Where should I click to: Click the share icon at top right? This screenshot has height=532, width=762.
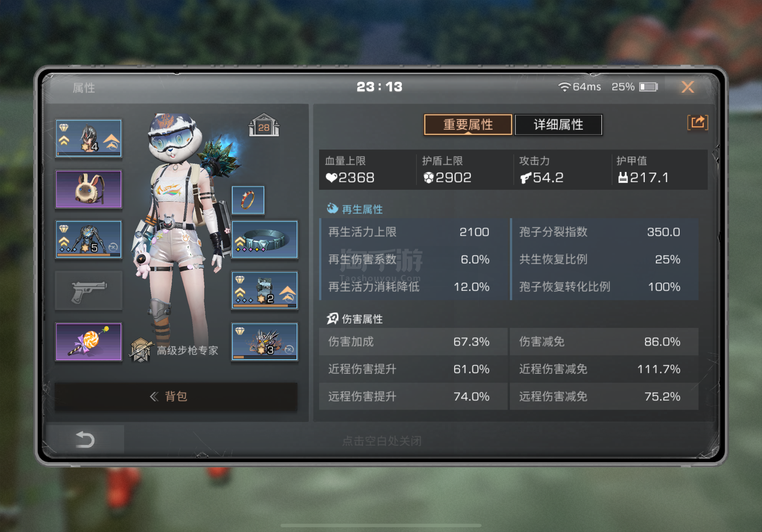697,123
